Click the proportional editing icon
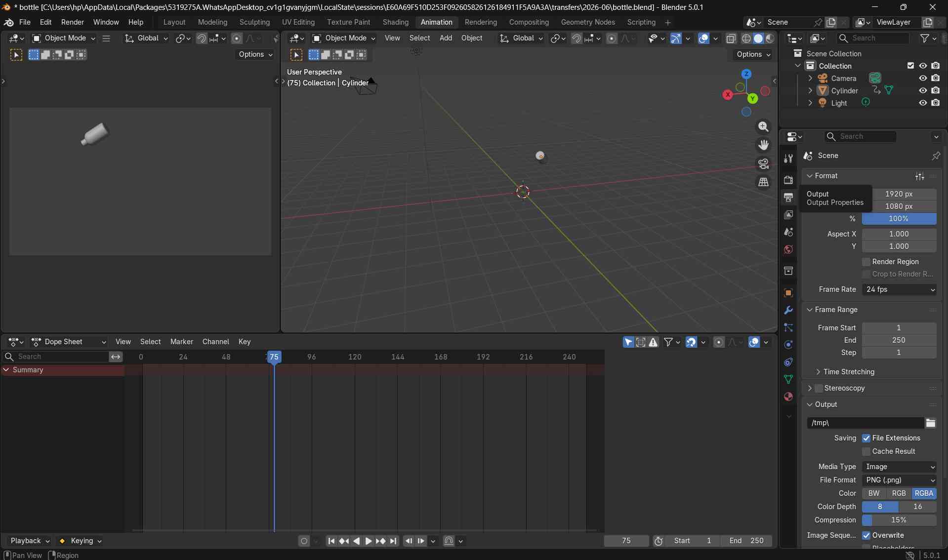 pos(613,38)
